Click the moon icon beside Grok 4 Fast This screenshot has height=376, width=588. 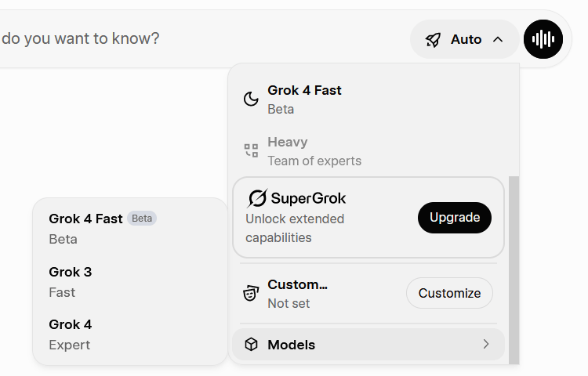click(x=251, y=99)
